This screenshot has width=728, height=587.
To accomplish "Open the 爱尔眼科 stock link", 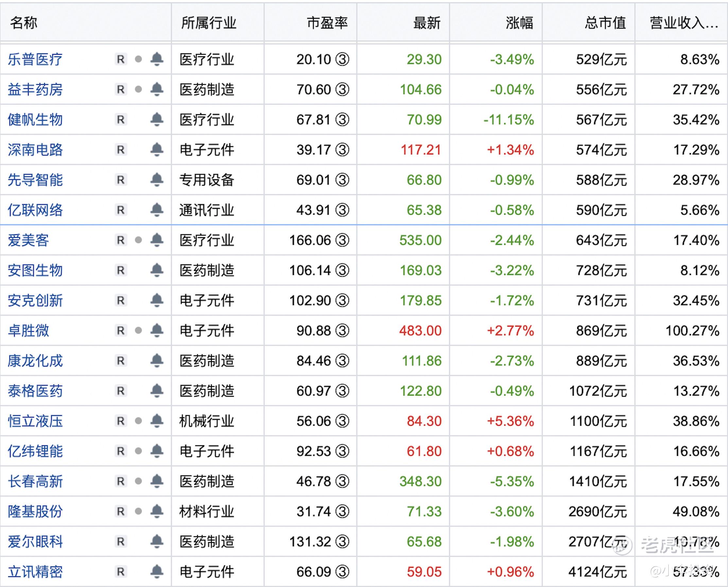I will [35, 542].
